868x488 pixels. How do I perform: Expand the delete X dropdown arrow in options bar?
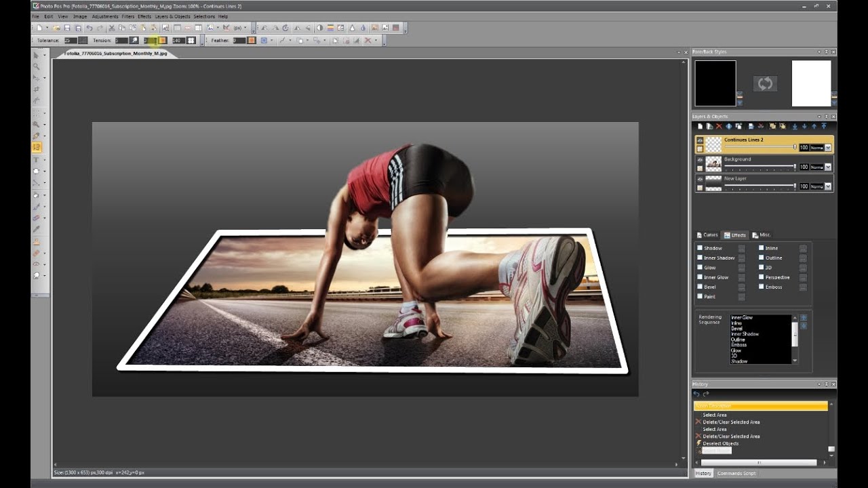tap(376, 41)
